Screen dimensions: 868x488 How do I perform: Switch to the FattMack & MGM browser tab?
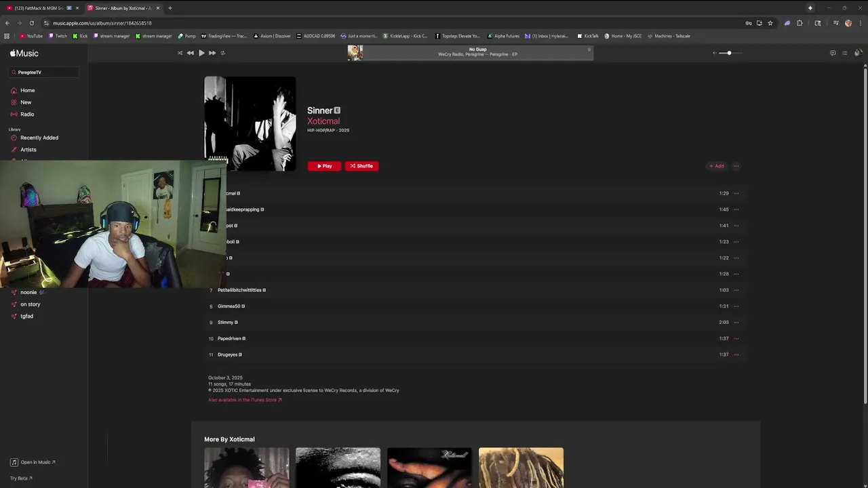pyautogui.click(x=41, y=8)
